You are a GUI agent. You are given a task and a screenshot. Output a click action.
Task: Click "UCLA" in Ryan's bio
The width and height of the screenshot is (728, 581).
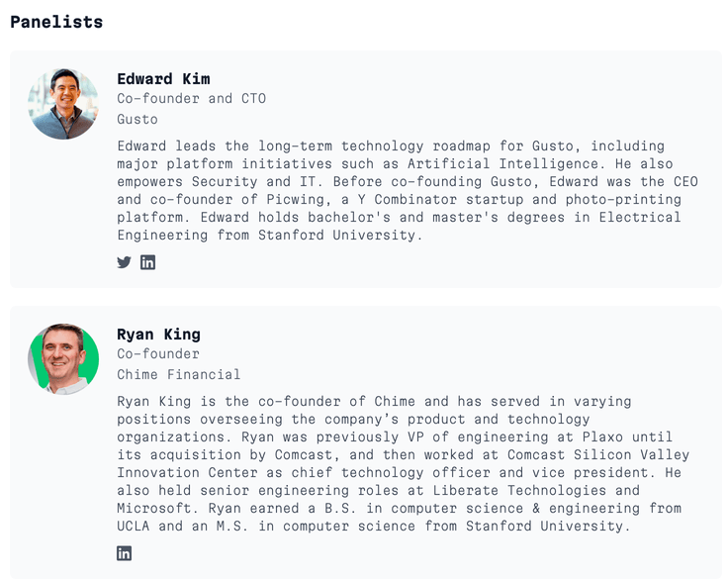137,527
